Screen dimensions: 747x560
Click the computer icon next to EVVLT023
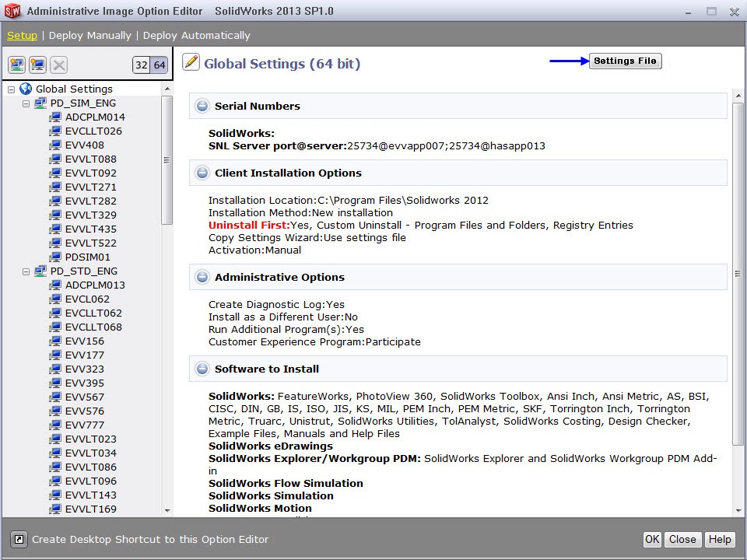tap(55, 439)
